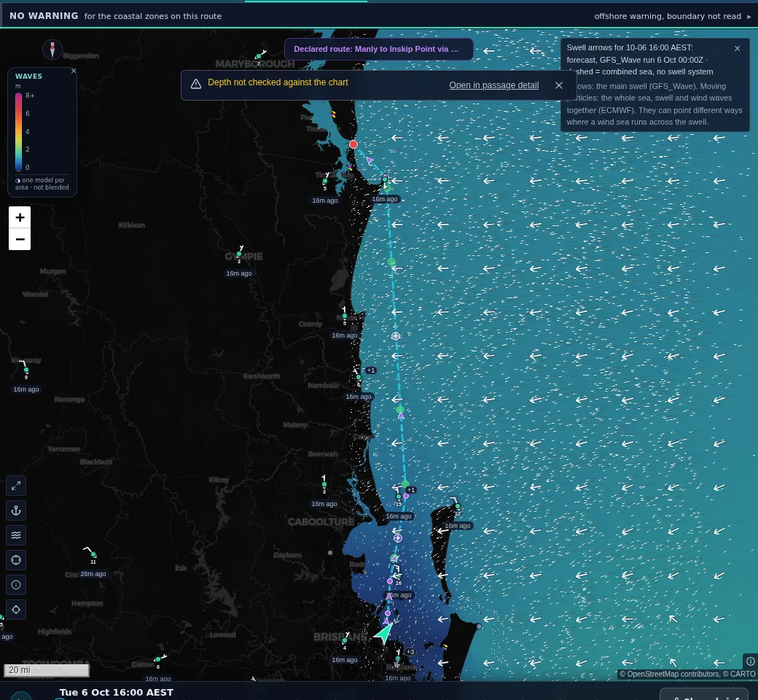This screenshot has height=700, width=758.
Task: Open the fullscreen expand tool
Action: click(16, 486)
